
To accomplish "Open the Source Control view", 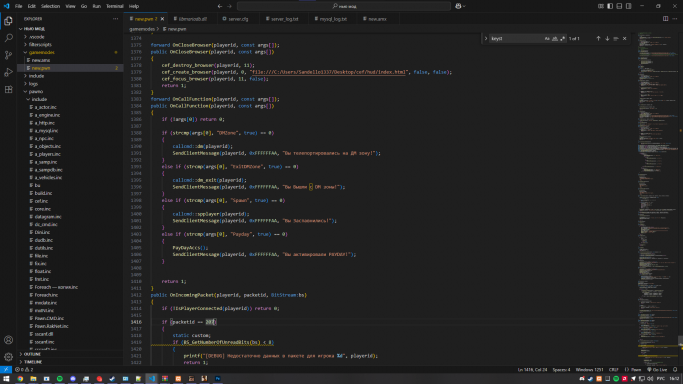I will (x=8, y=55).
